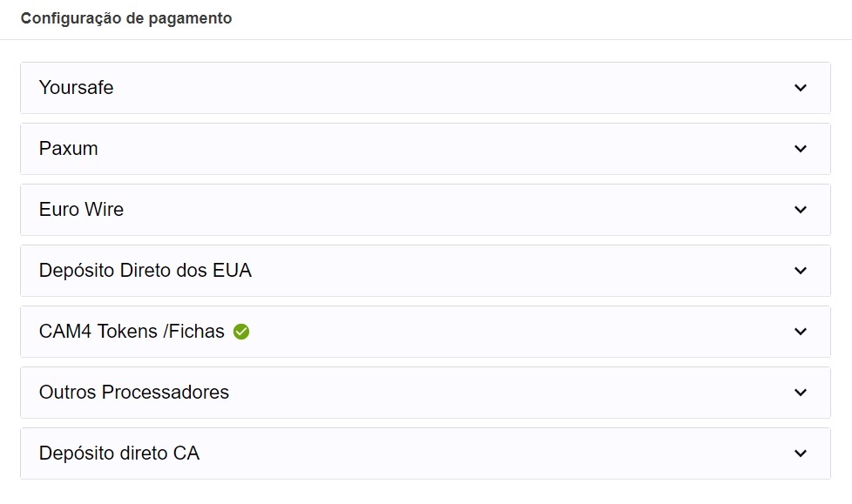Click the CAM4 Tokens /Fichas label
This screenshot has height=504, width=852.
(132, 332)
